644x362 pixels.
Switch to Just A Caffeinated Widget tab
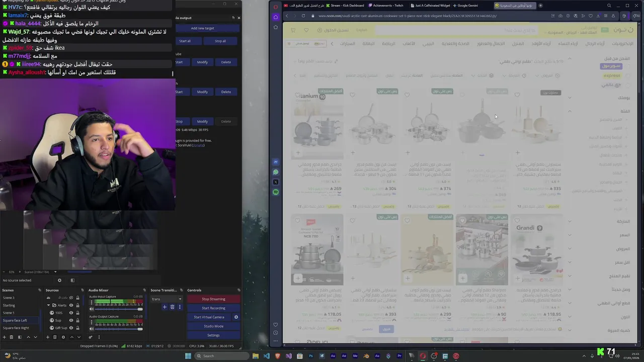(430, 6)
